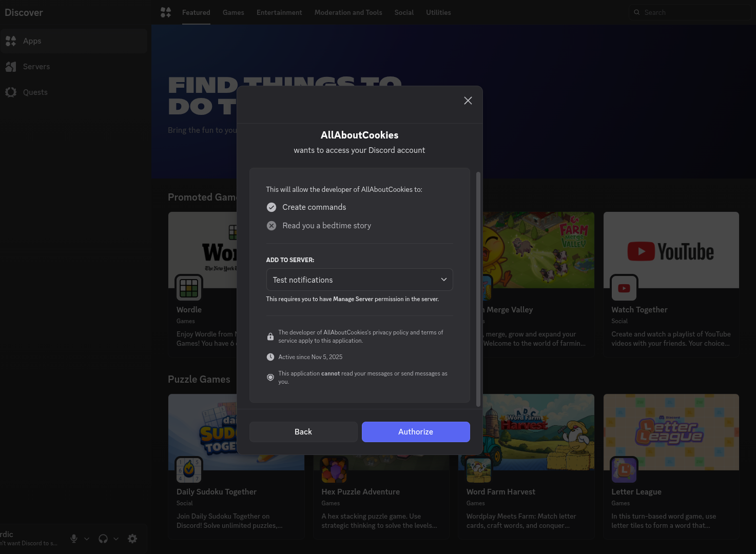Open the Moderation and Tools tab
The image size is (756, 554).
(348, 12)
